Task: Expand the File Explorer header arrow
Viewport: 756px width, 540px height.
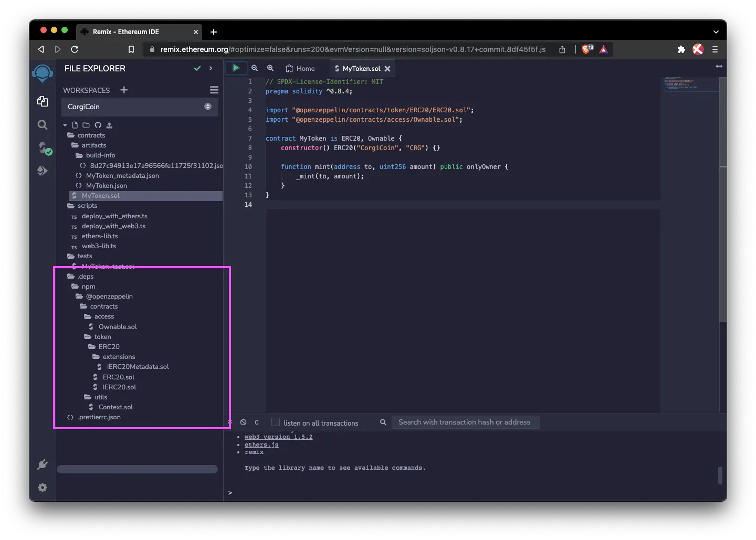Action: (211, 68)
